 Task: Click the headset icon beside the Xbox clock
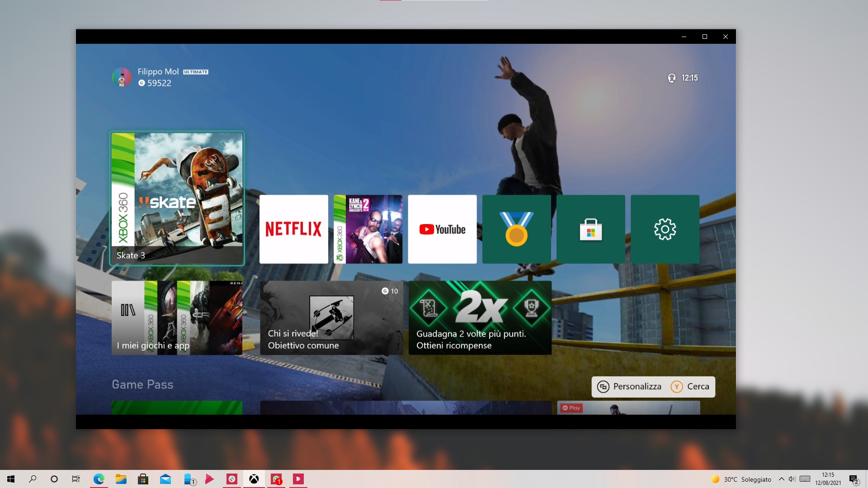pos(672,78)
